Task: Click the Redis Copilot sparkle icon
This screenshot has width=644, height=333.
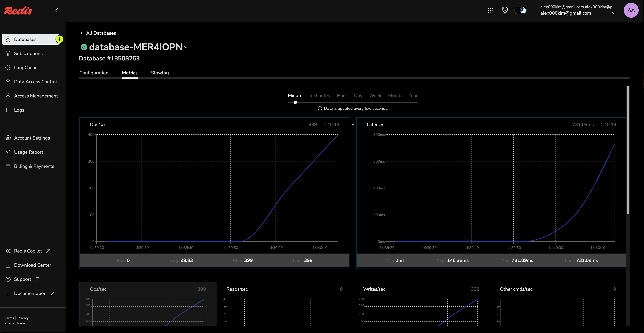Action: [8, 251]
